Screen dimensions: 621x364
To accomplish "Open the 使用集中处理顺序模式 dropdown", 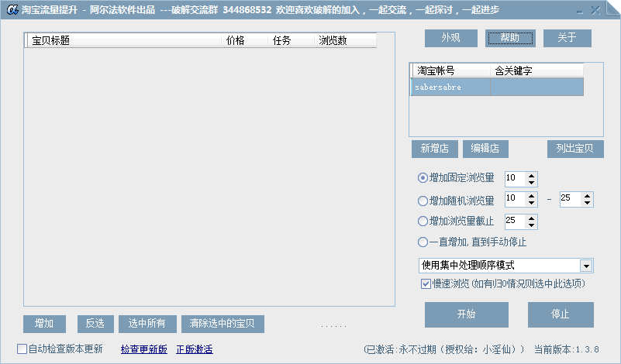I will [586, 266].
